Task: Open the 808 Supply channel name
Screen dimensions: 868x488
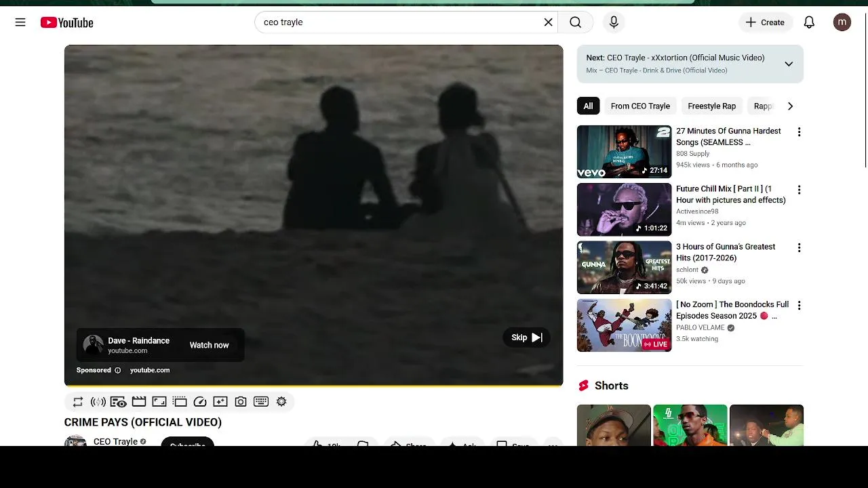Action: coord(692,154)
